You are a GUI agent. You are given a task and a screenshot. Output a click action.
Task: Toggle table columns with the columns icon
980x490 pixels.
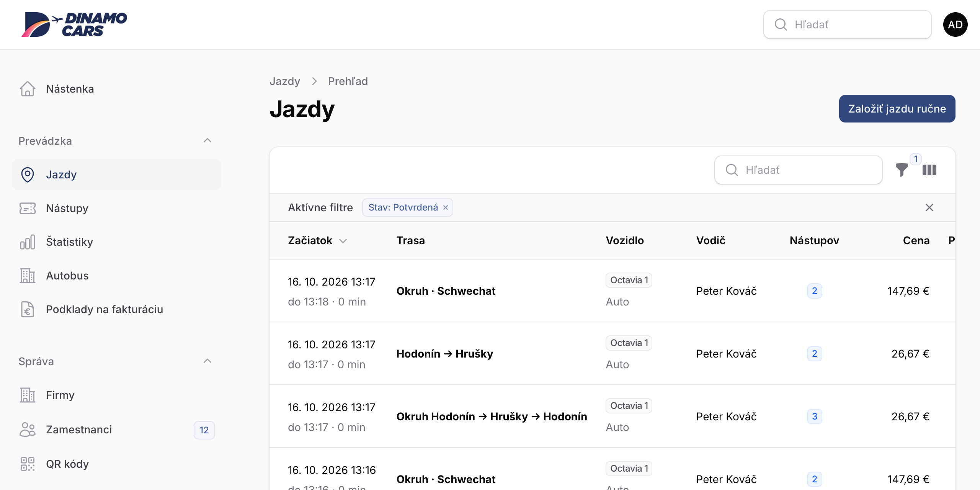tap(929, 170)
